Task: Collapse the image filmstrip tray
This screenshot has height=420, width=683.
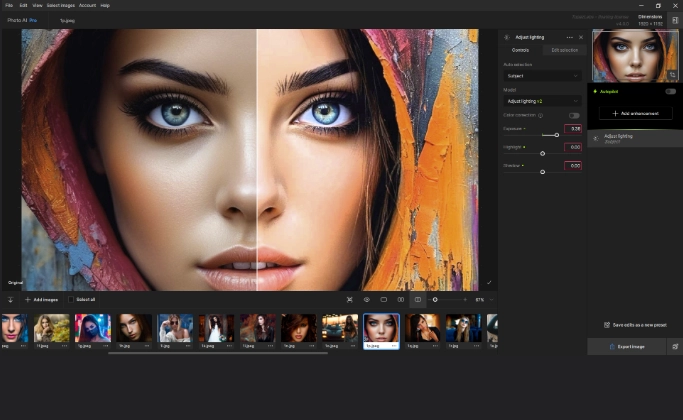Action: click(10, 299)
